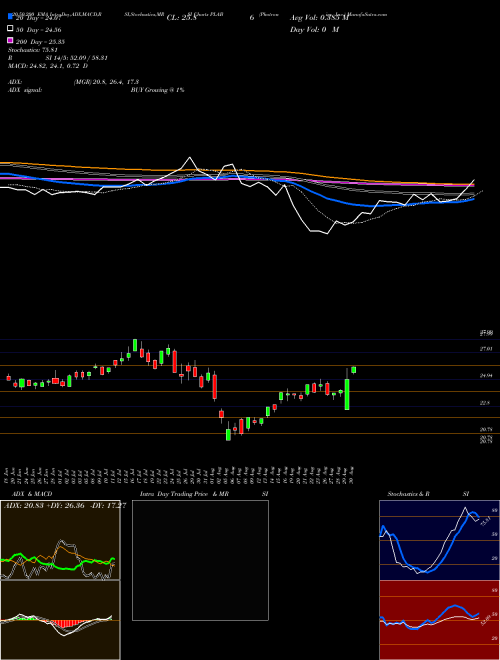Click the blue 20 Day legend swatch
This screenshot has height=660, width=500.
[x=10, y=17]
